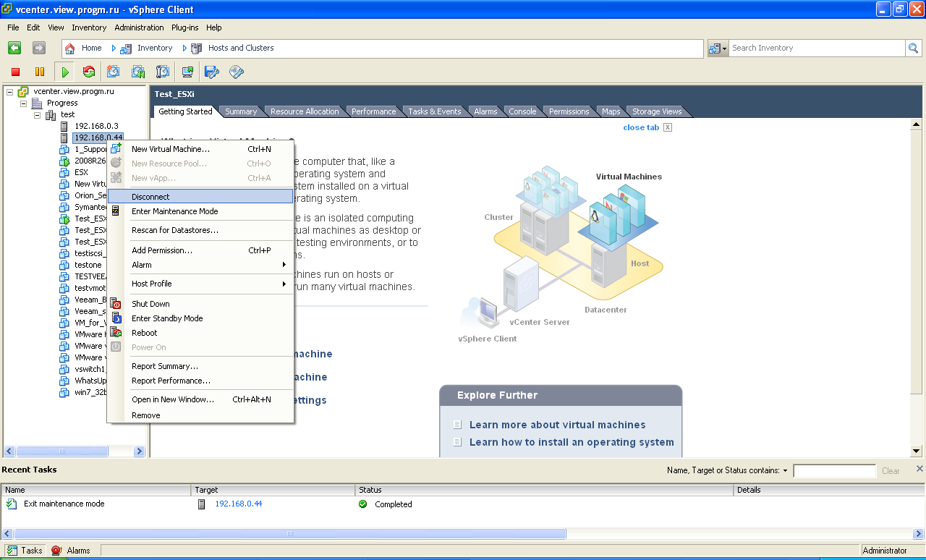Select the ESX virtual machine in tree

pos(81,172)
